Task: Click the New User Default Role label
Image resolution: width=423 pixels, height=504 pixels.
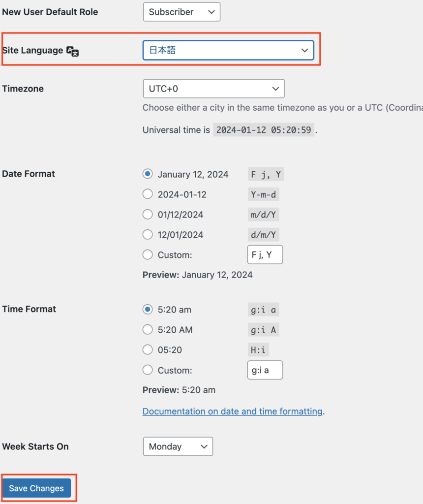Action: (x=50, y=12)
